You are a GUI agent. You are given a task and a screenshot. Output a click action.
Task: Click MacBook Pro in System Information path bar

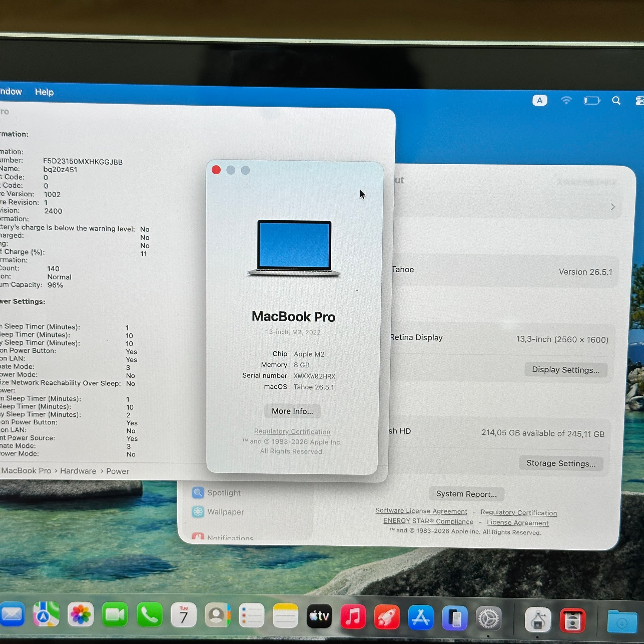26,471
